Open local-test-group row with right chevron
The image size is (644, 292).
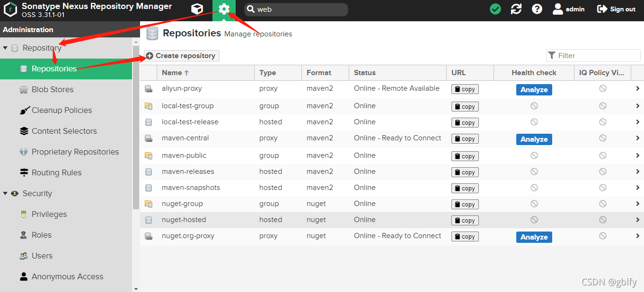click(x=638, y=106)
